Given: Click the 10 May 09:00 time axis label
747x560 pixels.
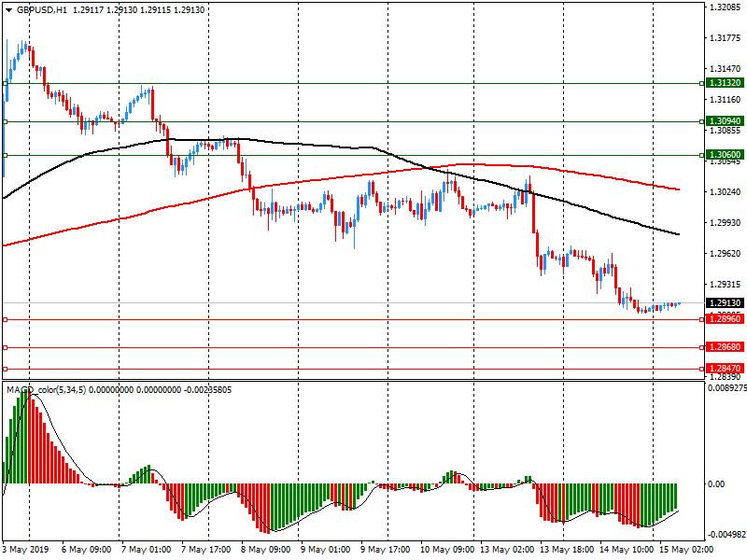Looking at the screenshot, I should [x=447, y=550].
